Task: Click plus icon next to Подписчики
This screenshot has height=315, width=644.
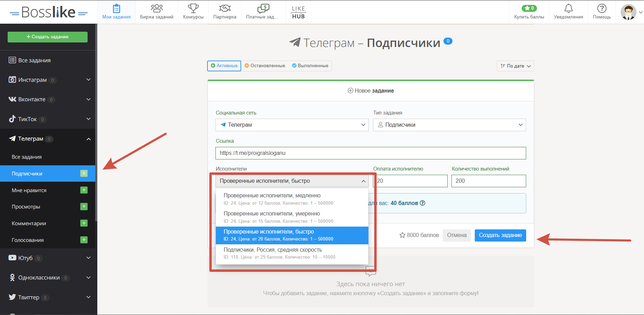Action: (x=84, y=173)
